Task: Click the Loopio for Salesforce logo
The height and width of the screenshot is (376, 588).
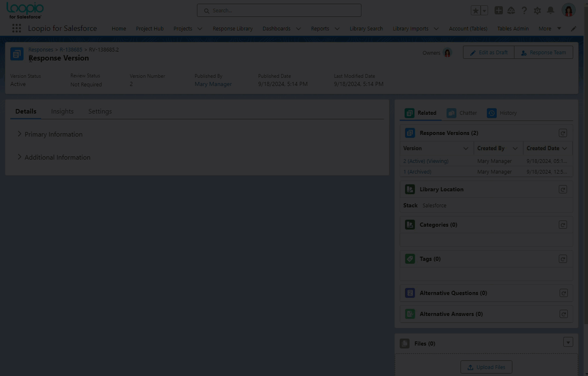Action: (25, 11)
